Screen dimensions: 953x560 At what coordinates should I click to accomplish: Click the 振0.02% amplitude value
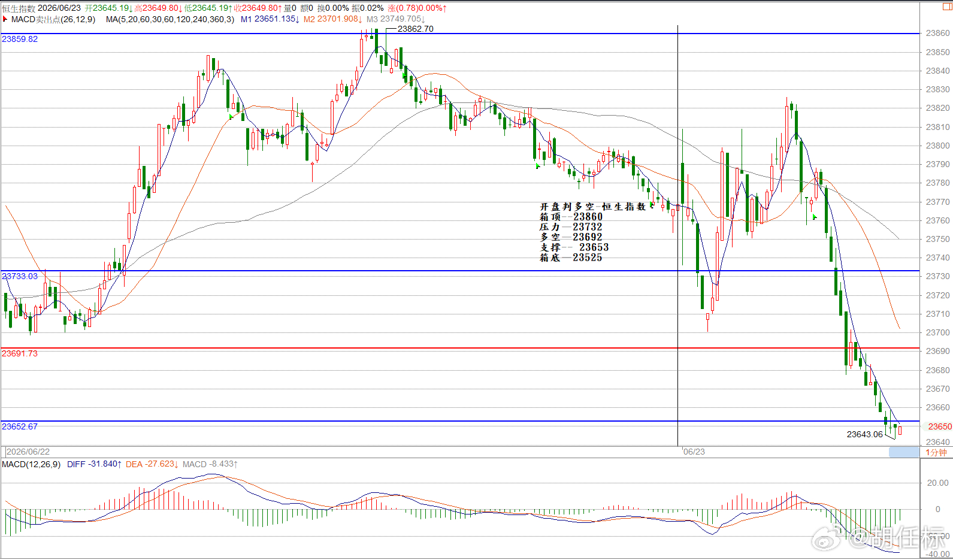(368, 8)
